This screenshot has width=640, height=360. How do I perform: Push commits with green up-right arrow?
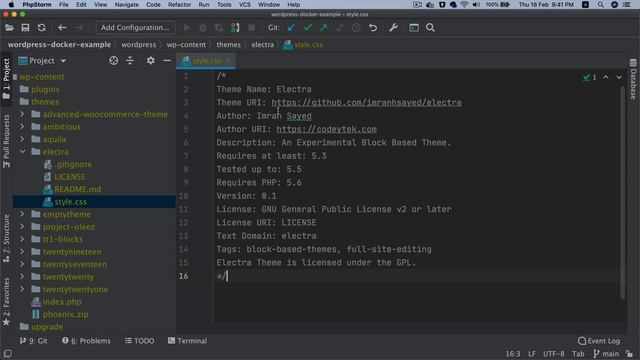324,28
